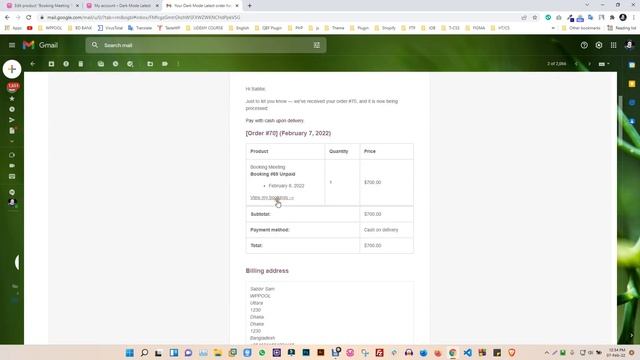
Task: Open the Shopify bookmark folder
Action: coord(384,28)
